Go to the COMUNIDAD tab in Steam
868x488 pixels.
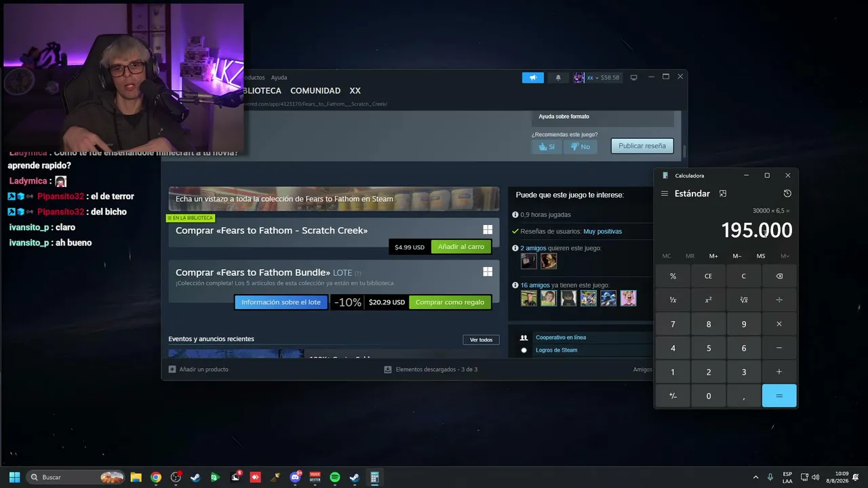315,91
